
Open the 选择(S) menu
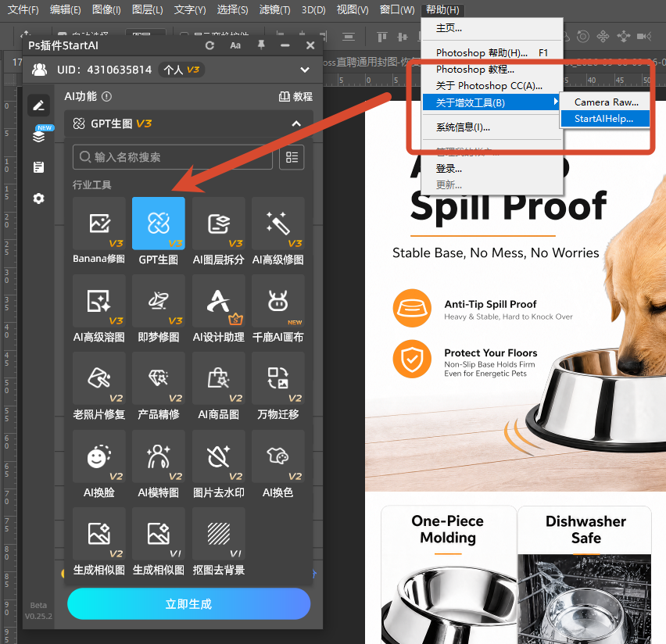pyautogui.click(x=232, y=9)
